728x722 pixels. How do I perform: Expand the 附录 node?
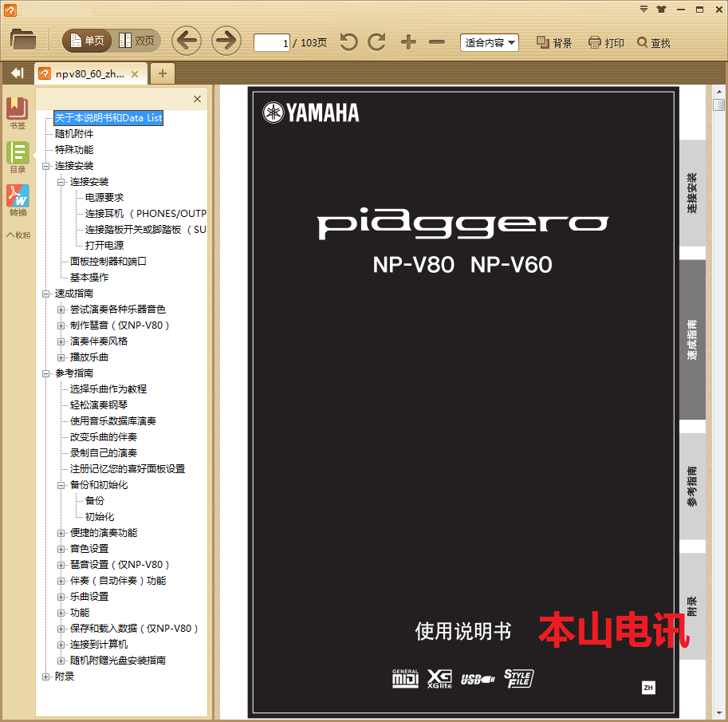click(x=45, y=677)
